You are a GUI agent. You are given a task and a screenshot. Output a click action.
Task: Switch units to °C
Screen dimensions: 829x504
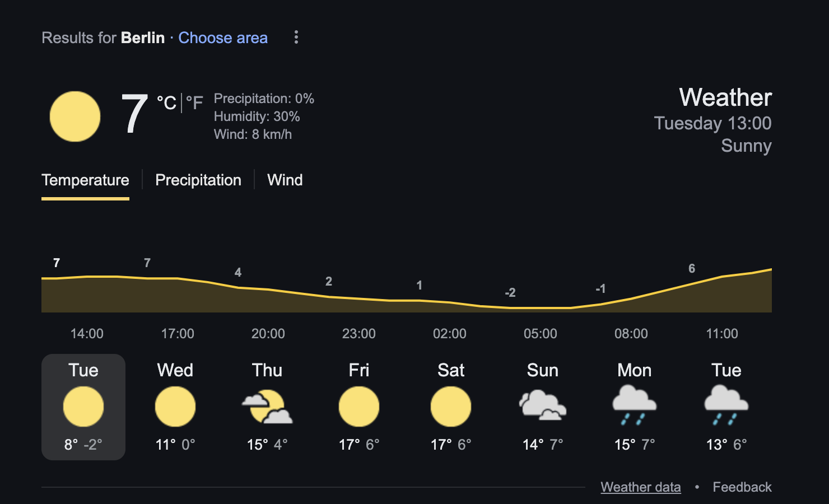click(166, 102)
